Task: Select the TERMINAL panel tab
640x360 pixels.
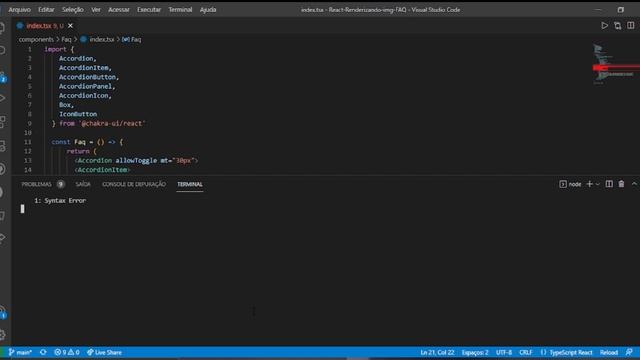Action: (190, 184)
